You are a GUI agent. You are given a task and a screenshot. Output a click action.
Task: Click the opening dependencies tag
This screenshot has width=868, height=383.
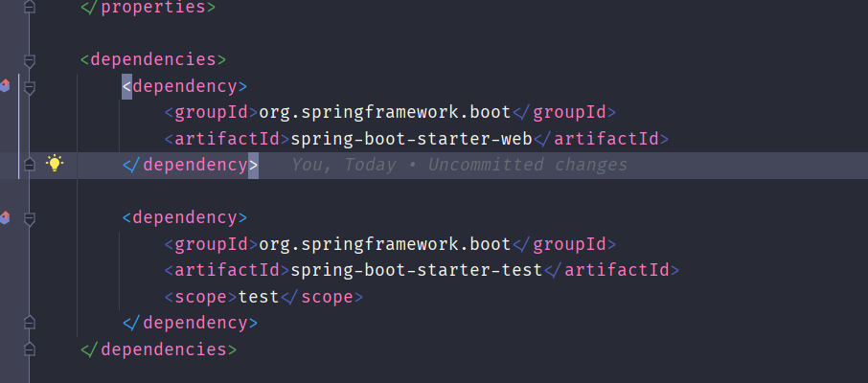click(x=153, y=59)
